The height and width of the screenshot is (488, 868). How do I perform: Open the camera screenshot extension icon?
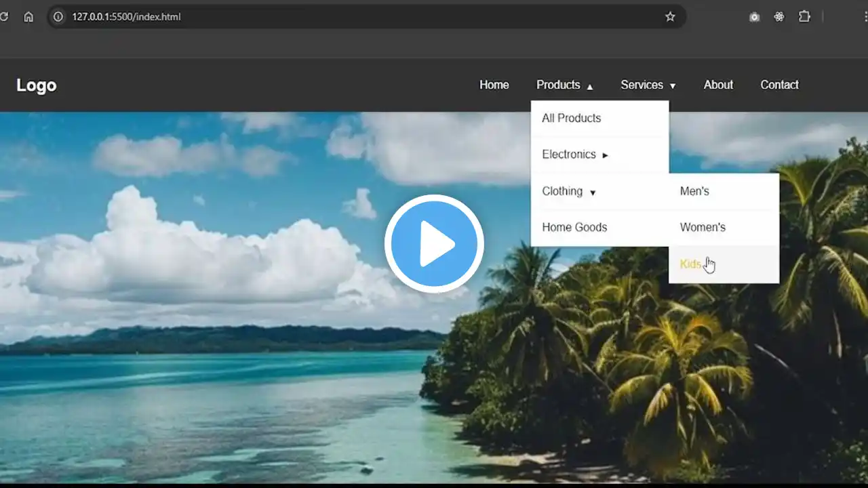754,17
